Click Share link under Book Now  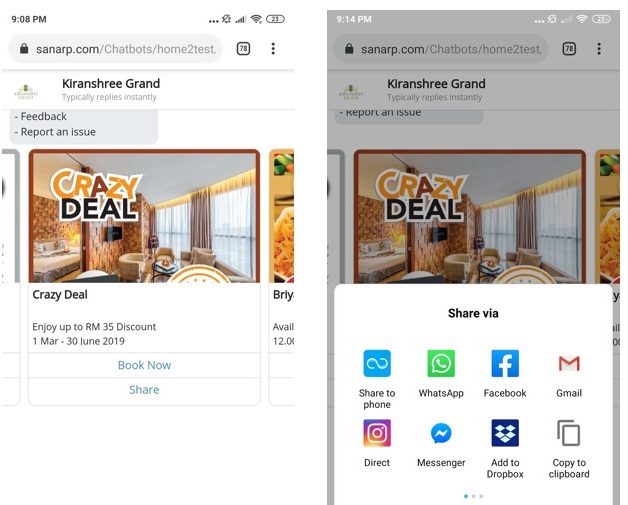pyautogui.click(x=144, y=390)
